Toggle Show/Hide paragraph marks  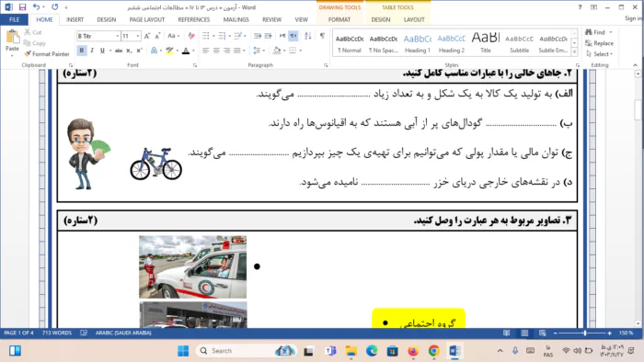(x=322, y=36)
